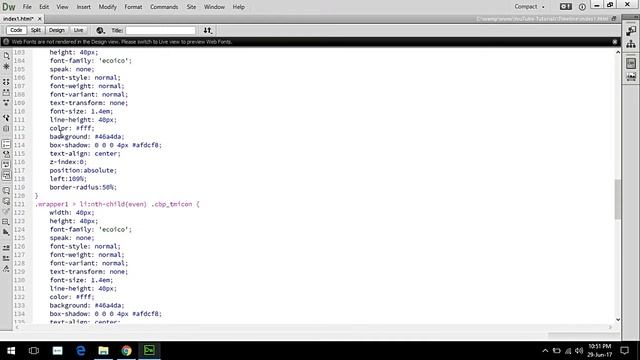Open the Compact workspace dropdown
Viewport: 640px width, 360px height.
(529, 7)
